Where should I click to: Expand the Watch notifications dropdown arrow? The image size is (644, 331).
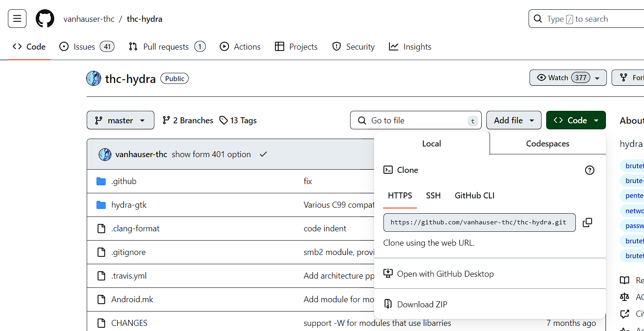point(597,78)
